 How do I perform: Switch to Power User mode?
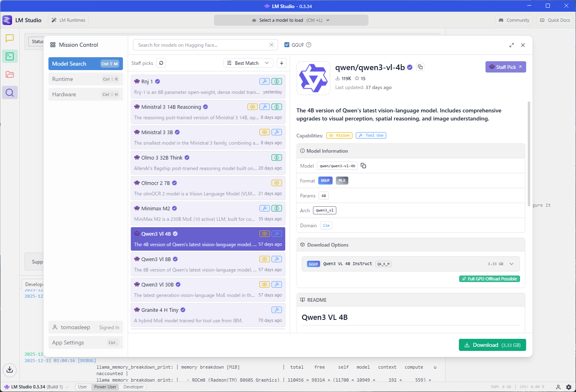(105, 387)
